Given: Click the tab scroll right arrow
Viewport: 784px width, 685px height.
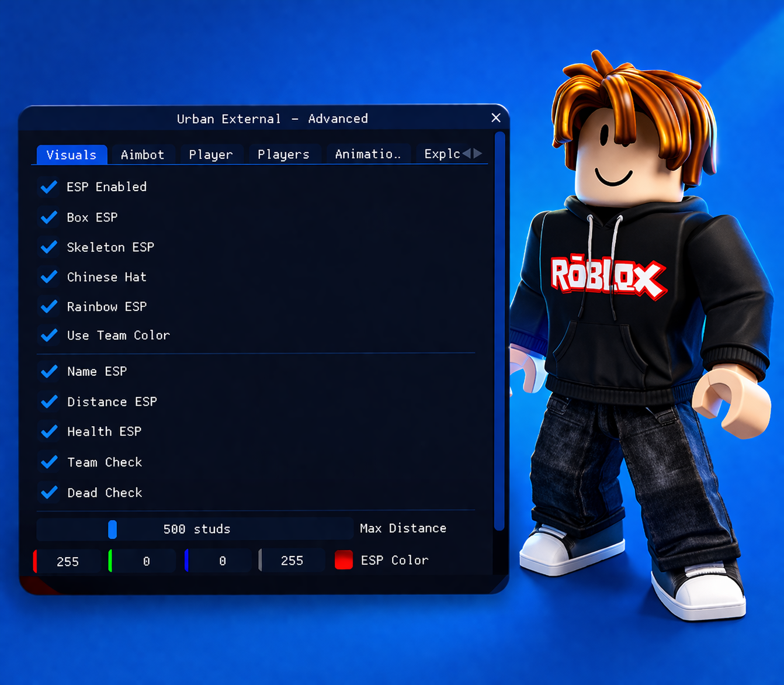Looking at the screenshot, I should click(478, 154).
